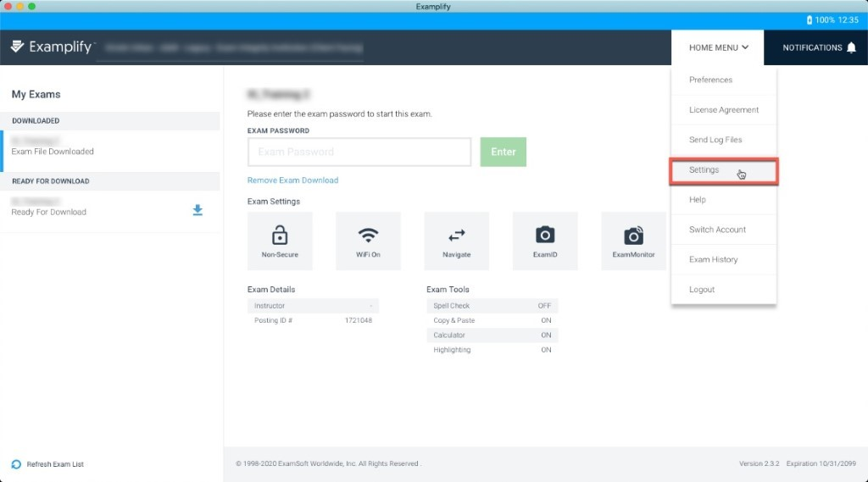Viewport: 868px width, 482px height.
Task: Open Settings from the menu
Action: [x=704, y=170]
